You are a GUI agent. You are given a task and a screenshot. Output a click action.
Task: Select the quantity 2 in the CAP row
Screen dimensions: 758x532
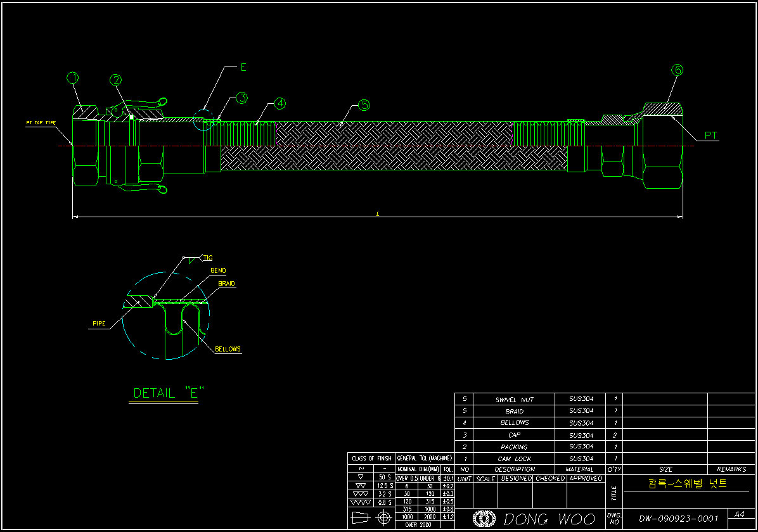[x=615, y=435]
